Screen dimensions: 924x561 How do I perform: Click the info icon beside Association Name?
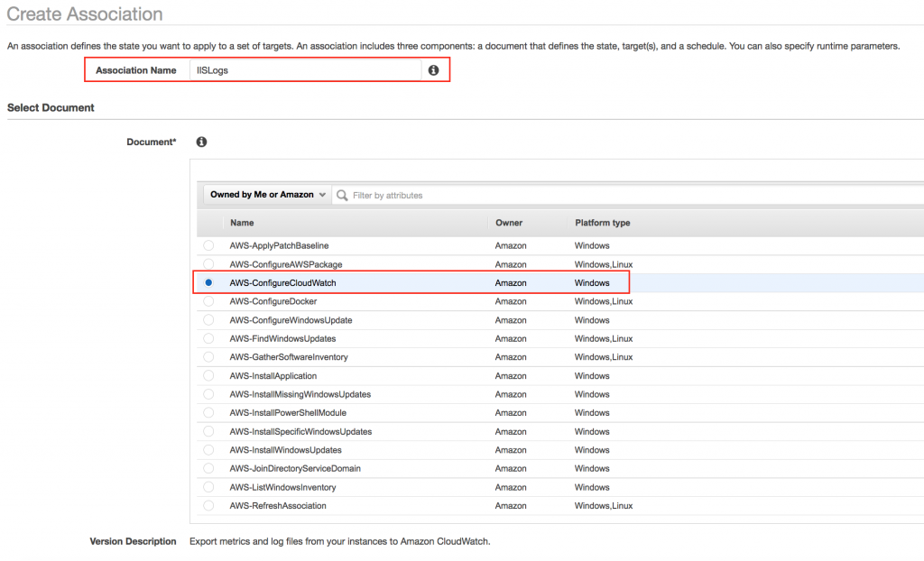pos(433,70)
